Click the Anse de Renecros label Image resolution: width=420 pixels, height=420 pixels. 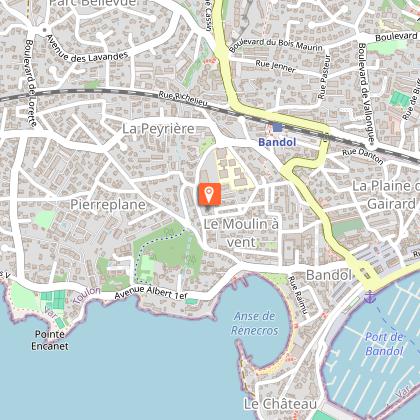tap(254, 323)
